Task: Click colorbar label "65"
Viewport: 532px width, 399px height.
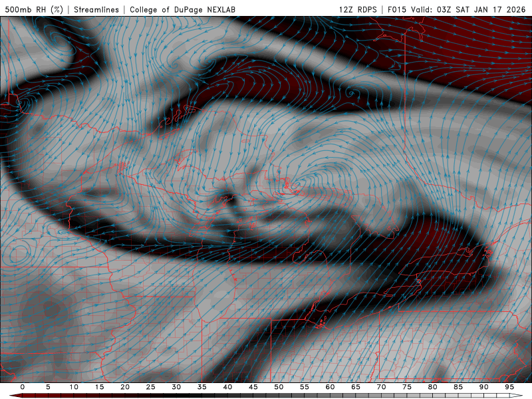Action: (x=356, y=387)
